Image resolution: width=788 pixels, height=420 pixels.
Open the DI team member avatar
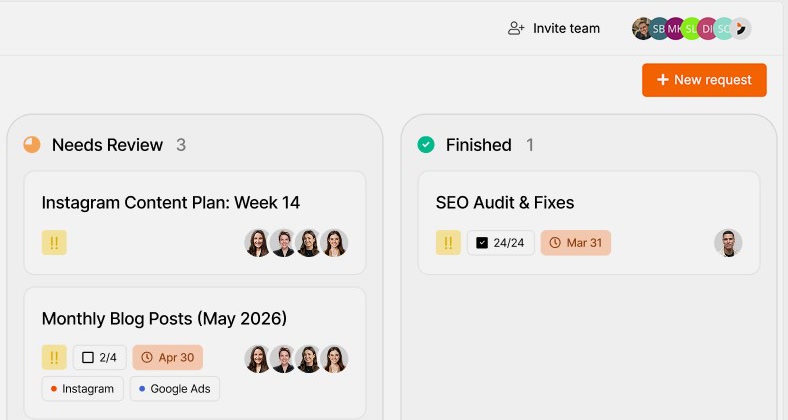[707, 29]
